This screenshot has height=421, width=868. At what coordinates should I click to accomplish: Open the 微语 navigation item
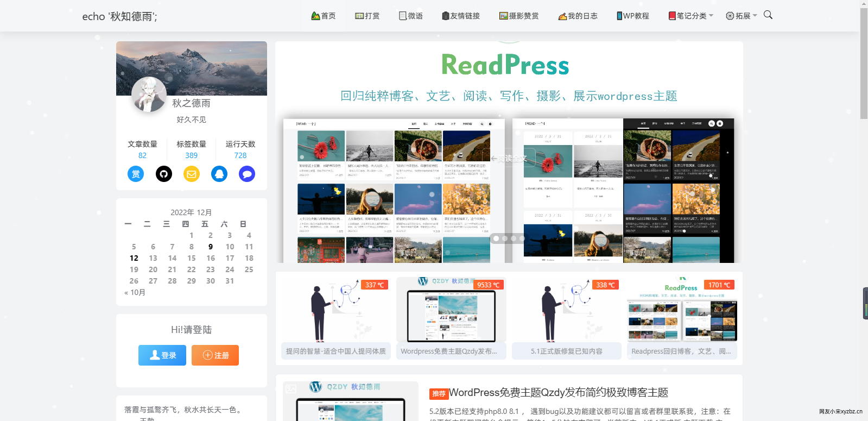(x=411, y=16)
